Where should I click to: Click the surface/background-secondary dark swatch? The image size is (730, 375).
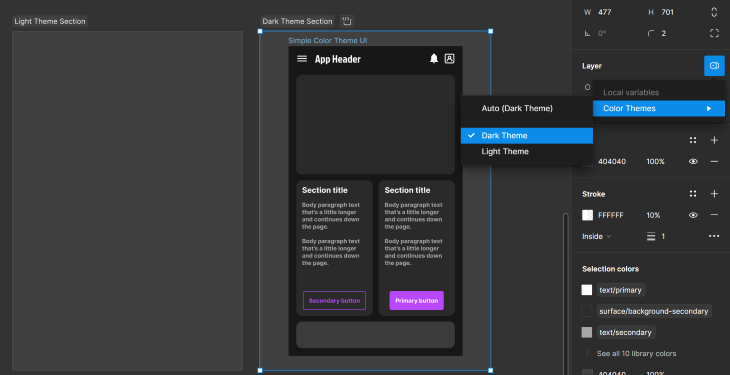(587, 311)
